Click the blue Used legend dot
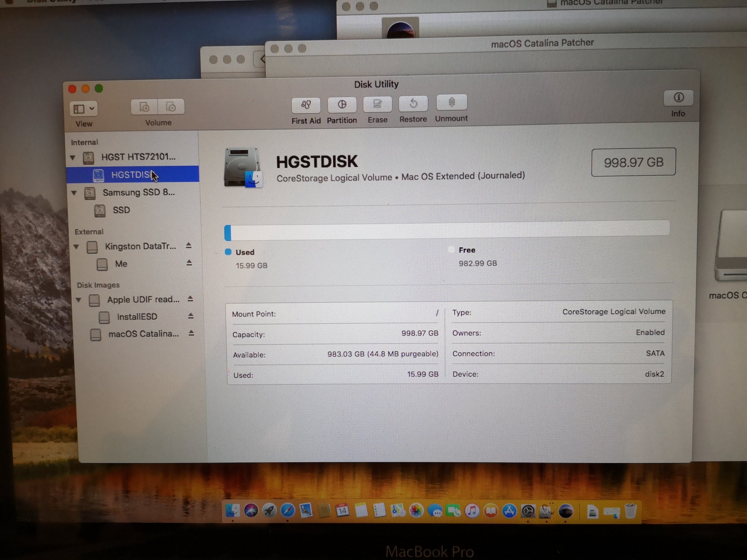The width and height of the screenshot is (747, 560). coord(228,252)
